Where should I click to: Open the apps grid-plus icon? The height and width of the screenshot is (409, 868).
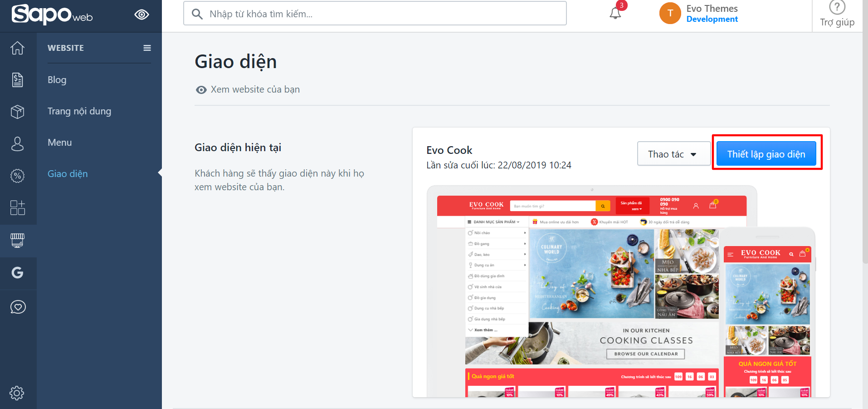point(18,207)
